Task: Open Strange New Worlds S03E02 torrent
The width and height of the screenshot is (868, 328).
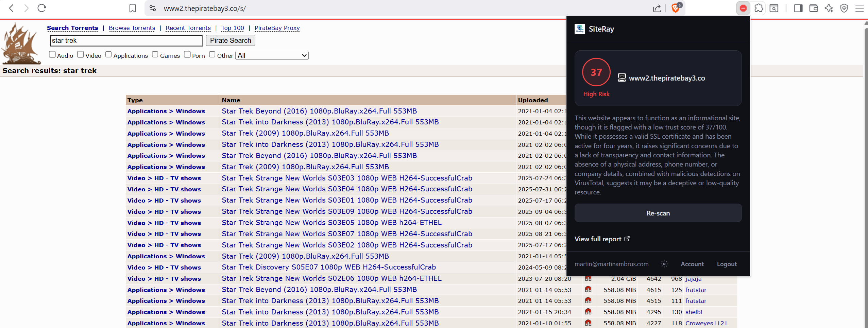Action: coord(347,245)
